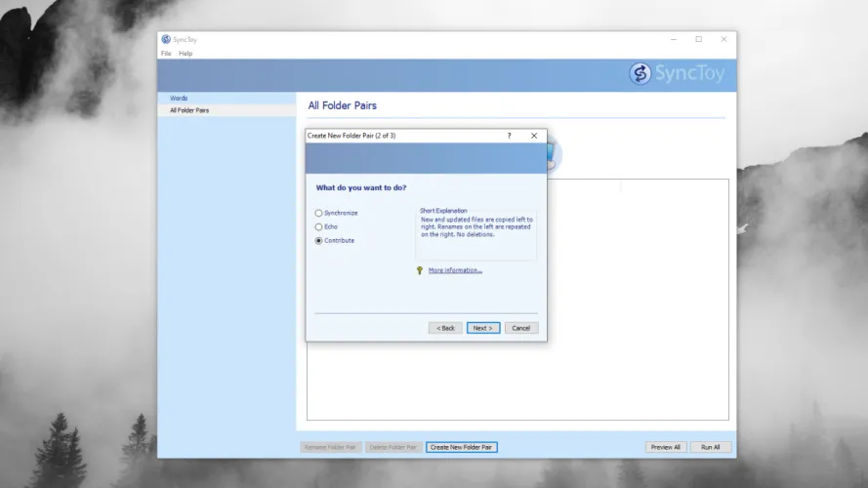Go back with the Back button
868x488 pixels.
coord(445,328)
